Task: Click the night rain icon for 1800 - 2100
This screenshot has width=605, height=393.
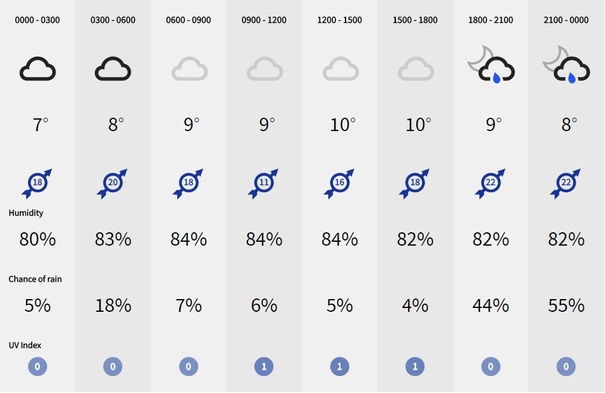Action: (x=491, y=64)
